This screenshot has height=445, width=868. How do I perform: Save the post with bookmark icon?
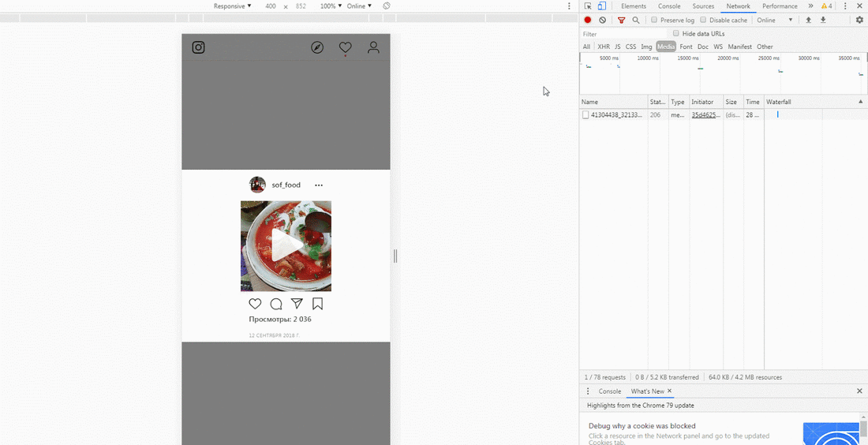pyautogui.click(x=318, y=303)
